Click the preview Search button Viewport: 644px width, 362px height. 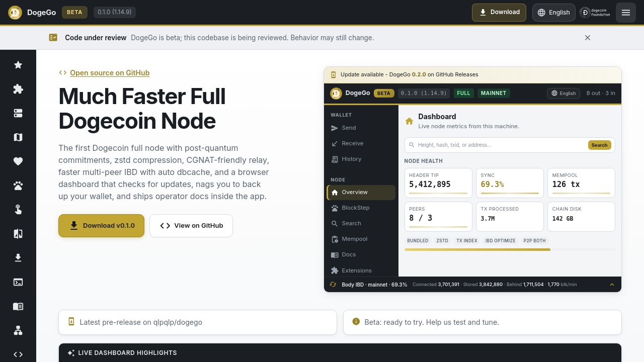599,145
